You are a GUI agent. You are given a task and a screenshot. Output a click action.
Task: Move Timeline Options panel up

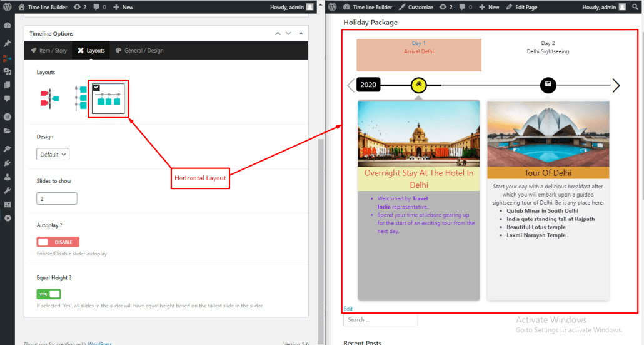coord(278,33)
